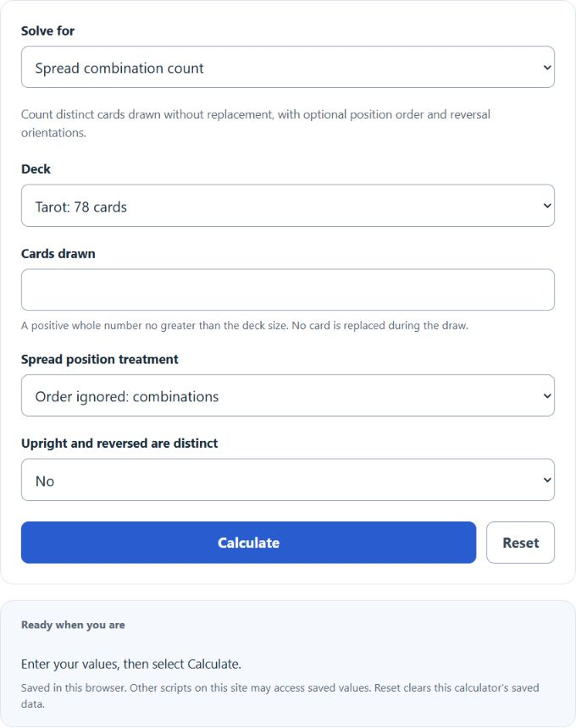Screen dimensions: 576x728
Task: Click the Spread position treatment label
Action: (x=99, y=360)
